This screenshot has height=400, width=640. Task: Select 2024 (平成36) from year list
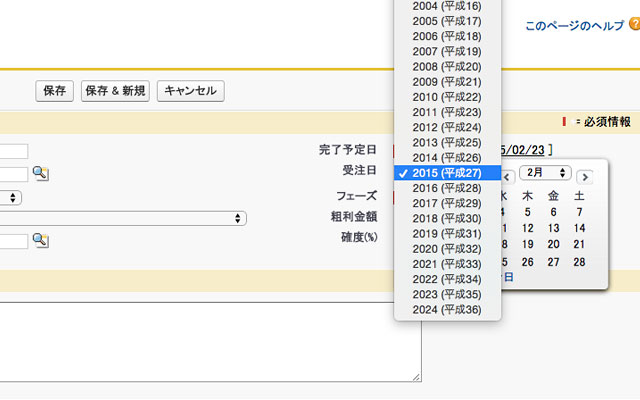(447, 310)
